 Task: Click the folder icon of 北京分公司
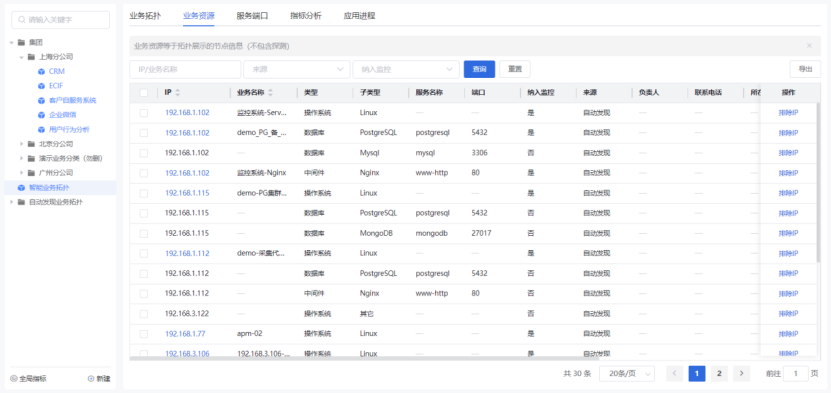(31, 144)
